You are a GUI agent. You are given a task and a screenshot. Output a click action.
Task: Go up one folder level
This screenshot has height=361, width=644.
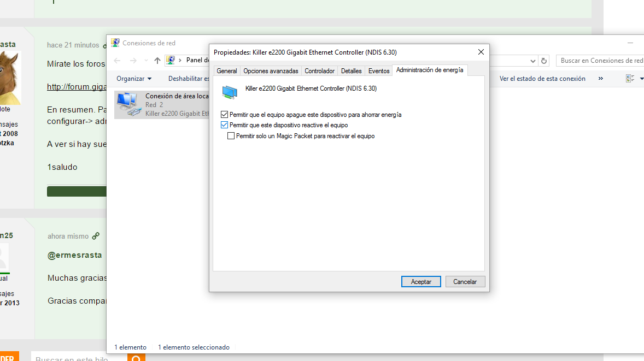click(x=157, y=61)
